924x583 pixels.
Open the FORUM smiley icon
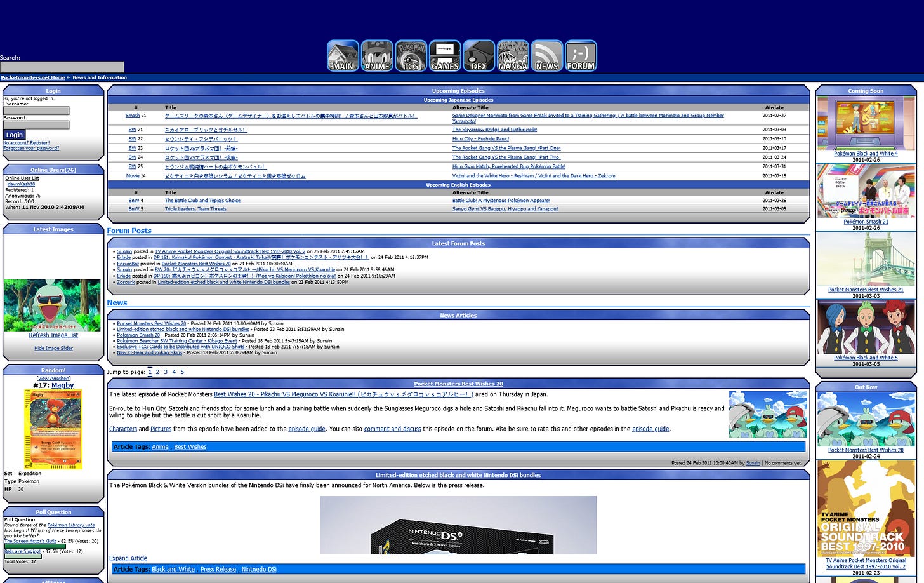pos(581,56)
